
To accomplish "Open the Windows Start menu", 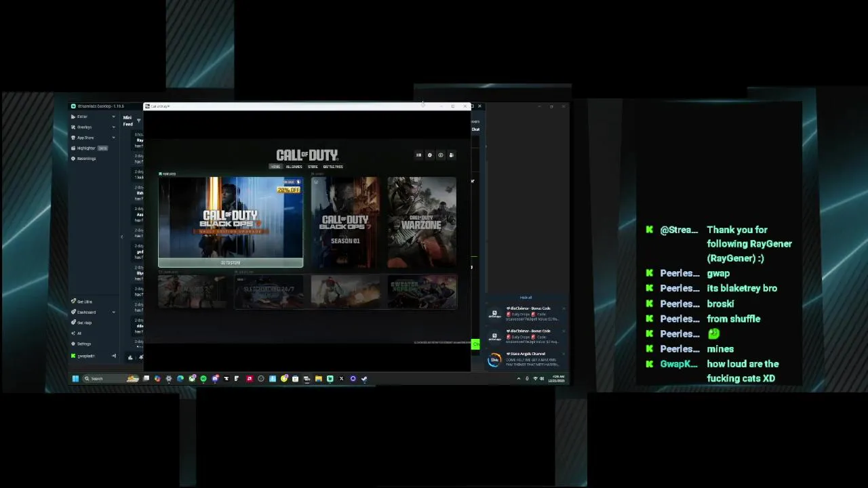I will [x=75, y=379].
